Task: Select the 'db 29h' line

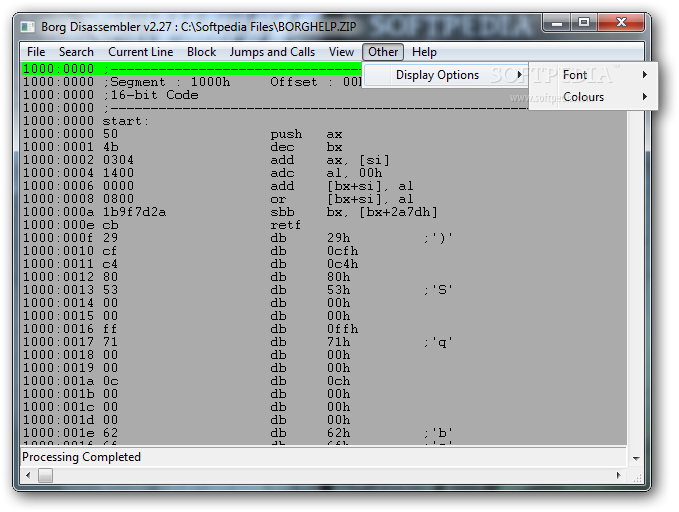Action: pos(324,238)
